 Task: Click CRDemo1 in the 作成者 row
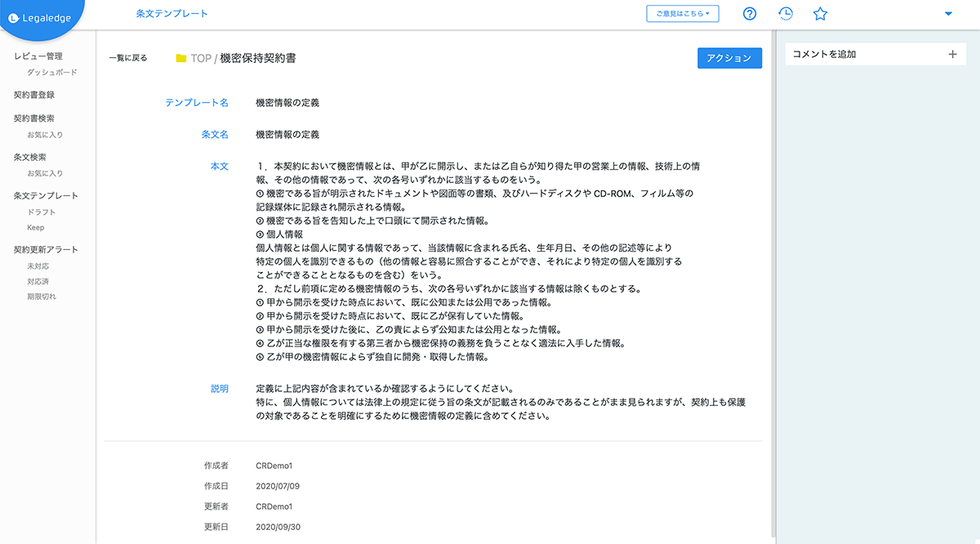point(274,466)
